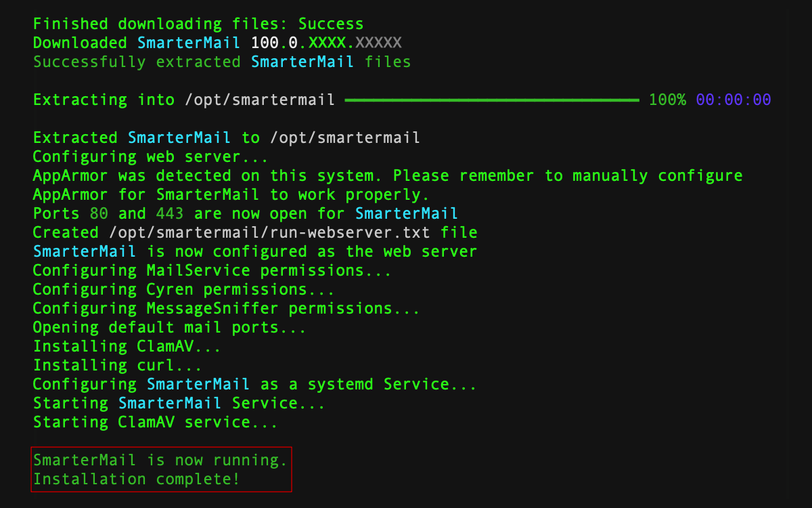Viewport: 812px width, 508px height.
Task: Click the "Opening default mail ports..." line
Action: click(x=170, y=328)
